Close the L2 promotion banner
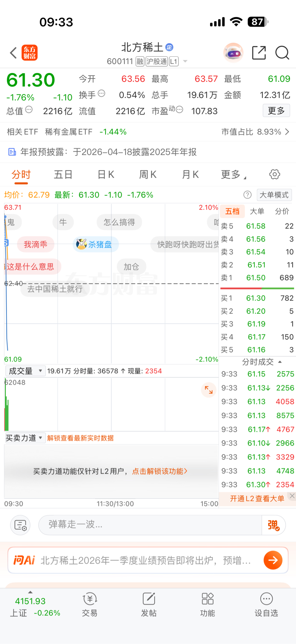 292,496
